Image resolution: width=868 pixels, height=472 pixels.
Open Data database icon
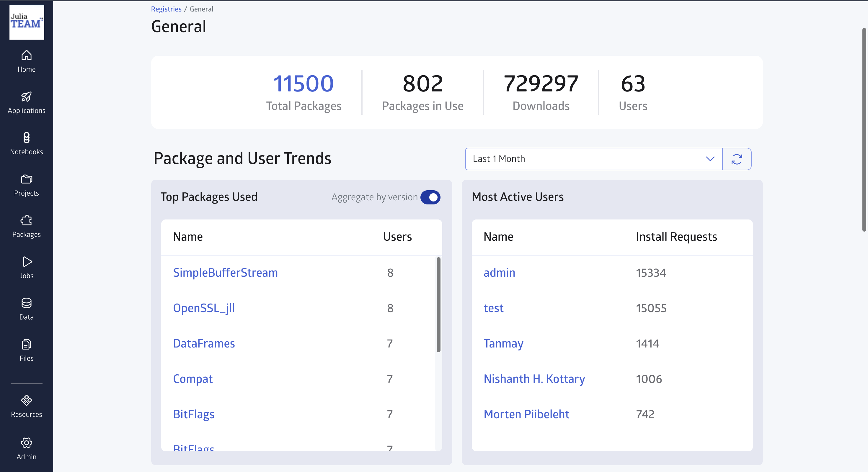coord(27,303)
